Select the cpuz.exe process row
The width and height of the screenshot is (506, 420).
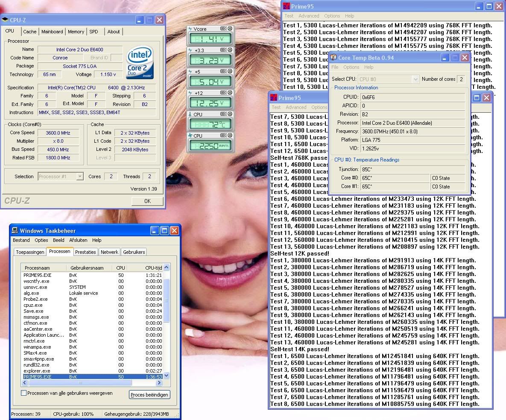coord(93,305)
